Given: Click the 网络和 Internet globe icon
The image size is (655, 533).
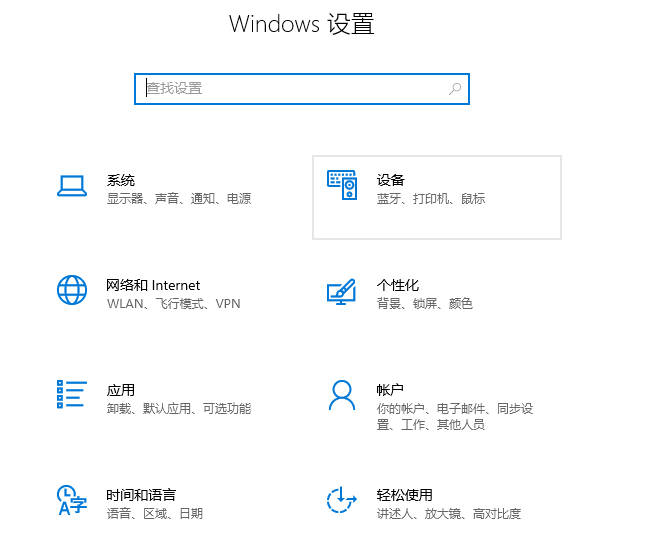Looking at the screenshot, I should [72, 290].
